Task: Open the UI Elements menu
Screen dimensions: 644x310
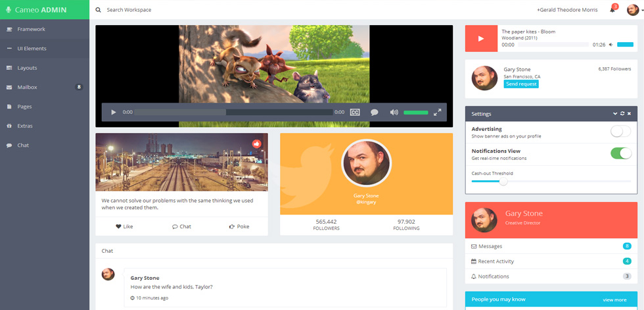Action: 45,49
